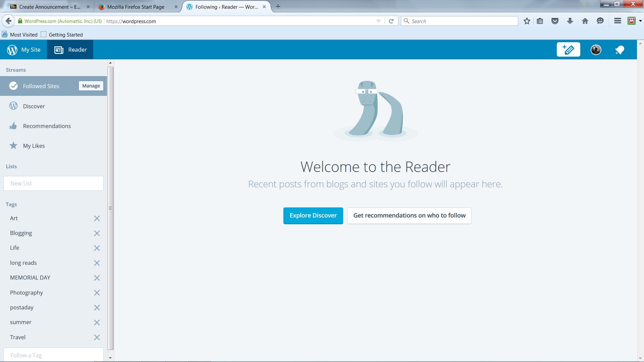Open URL history dropdown arrow
644x362 pixels.
pos(378,21)
